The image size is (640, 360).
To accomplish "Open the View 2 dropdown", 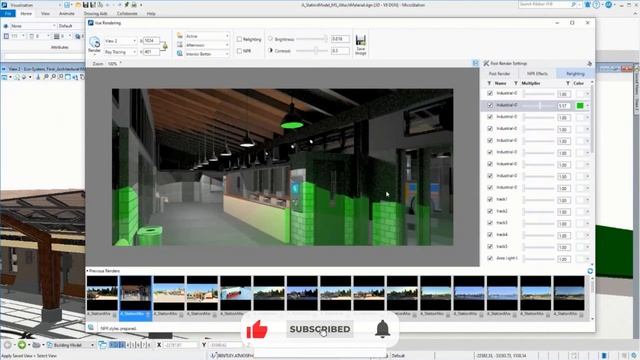I will pos(120,41).
